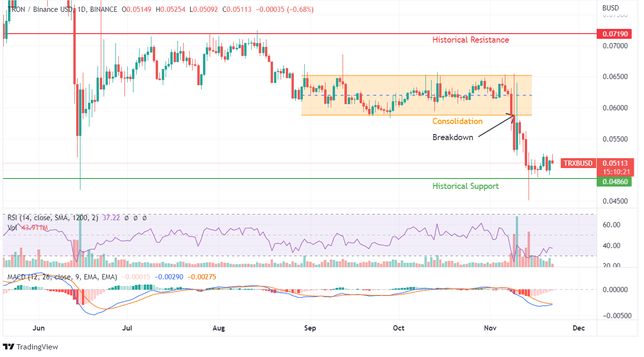Click the 0.07000 price axis value
644x357 pixels.
tap(614, 46)
